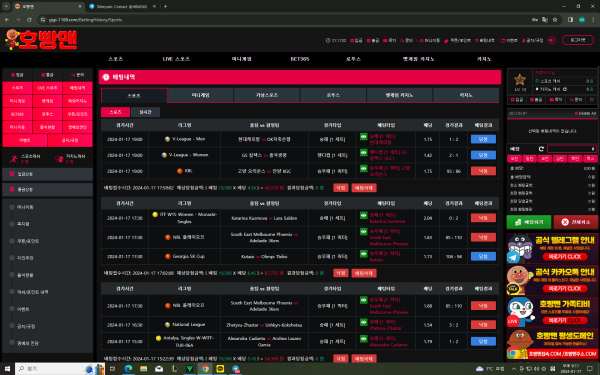The height and width of the screenshot is (375, 600).
Task: Click the green eye icon in first bet row
Action: pyautogui.click(x=364, y=136)
